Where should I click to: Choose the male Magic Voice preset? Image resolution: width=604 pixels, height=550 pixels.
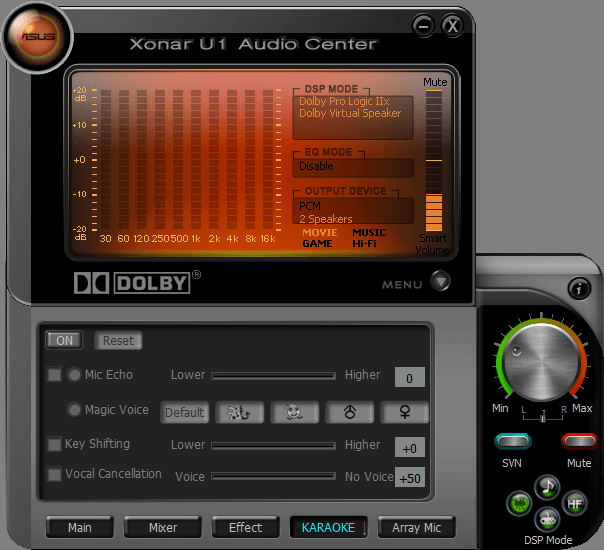[349, 412]
